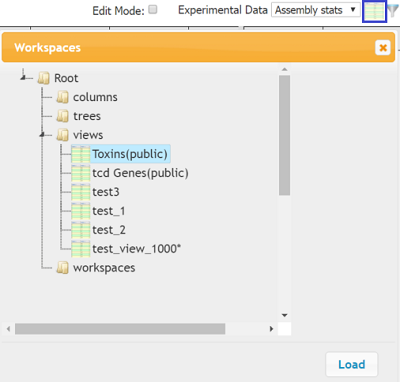The image size is (400, 382).
Task: Click the tcd Genes(public) view icon
Action: pyautogui.click(x=81, y=173)
